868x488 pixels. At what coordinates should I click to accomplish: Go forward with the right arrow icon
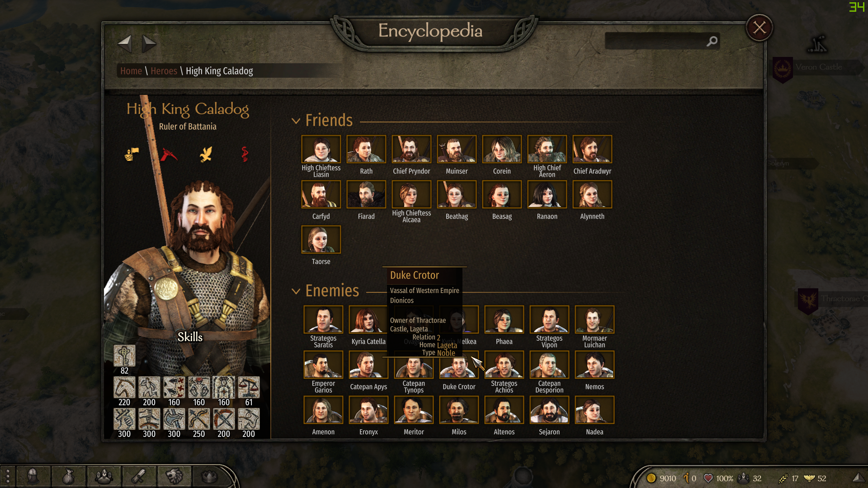tap(149, 44)
